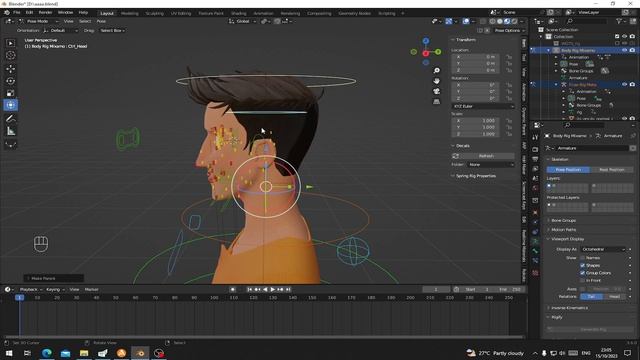The height and width of the screenshot is (360, 640).
Task: Open the Global transform orientation dropdown
Action: pyautogui.click(x=242, y=21)
